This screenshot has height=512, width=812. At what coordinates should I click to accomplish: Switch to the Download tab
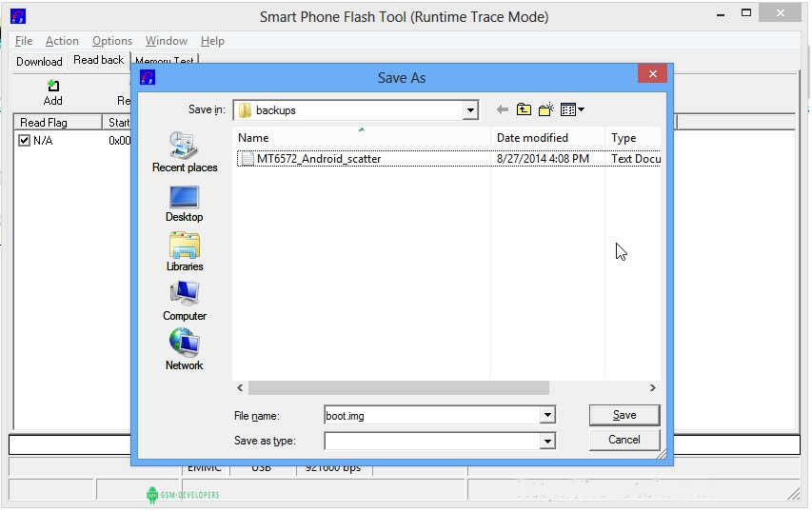(x=39, y=62)
